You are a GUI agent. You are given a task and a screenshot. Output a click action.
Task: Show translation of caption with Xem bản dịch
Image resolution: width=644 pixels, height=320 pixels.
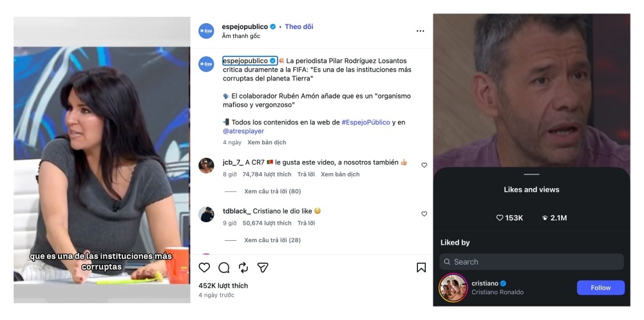coord(267,142)
